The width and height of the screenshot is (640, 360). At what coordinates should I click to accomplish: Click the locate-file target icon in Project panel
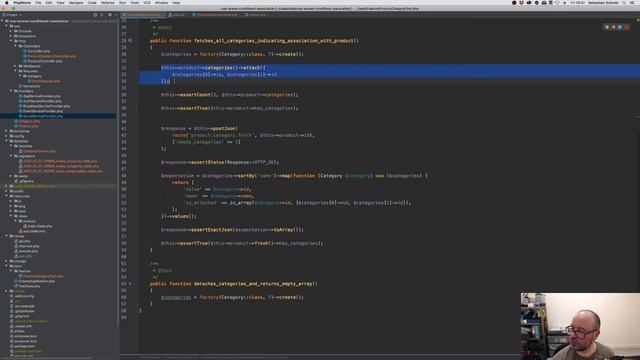tap(95, 15)
